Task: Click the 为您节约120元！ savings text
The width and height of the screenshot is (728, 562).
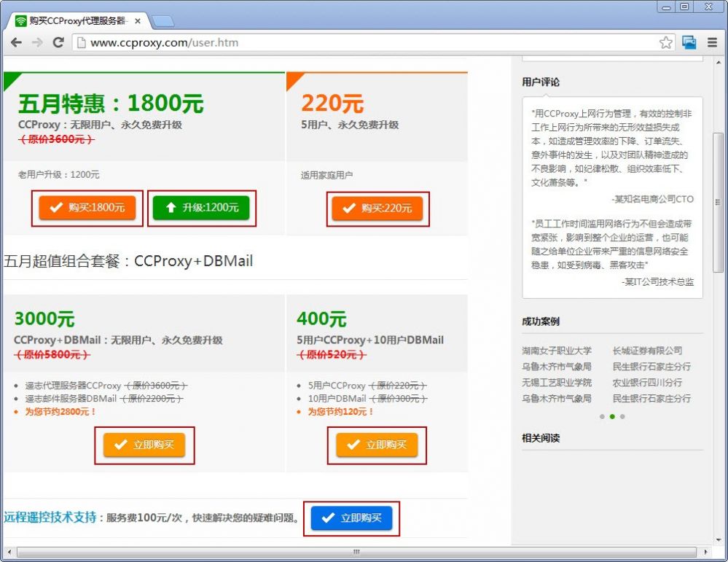Action: point(341,412)
